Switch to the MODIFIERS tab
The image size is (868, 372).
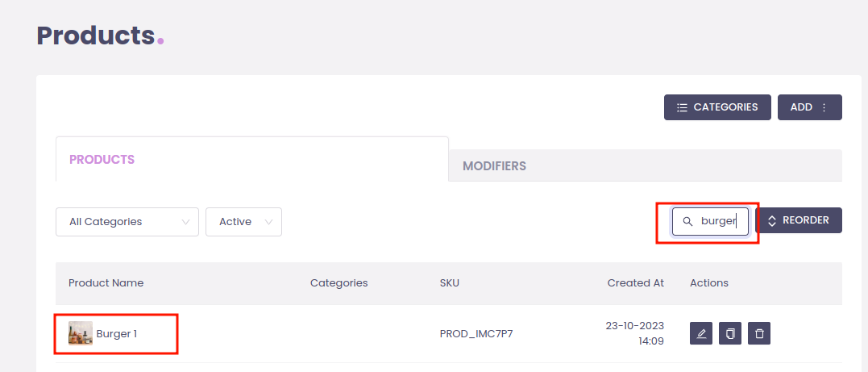(x=494, y=166)
